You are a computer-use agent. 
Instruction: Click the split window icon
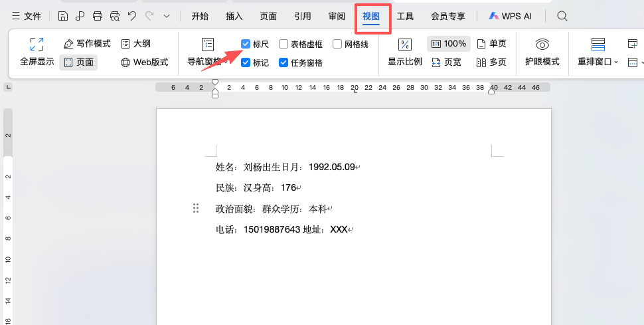pyautogui.click(x=633, y=62)
